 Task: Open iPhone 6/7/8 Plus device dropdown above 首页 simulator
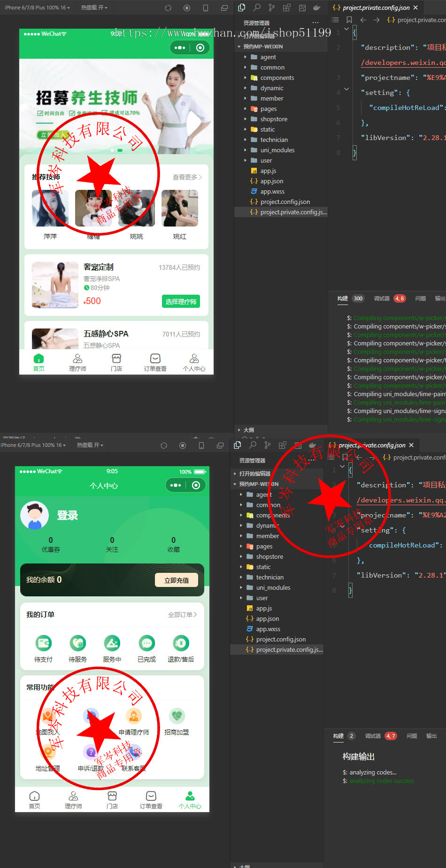pos(37,8)
